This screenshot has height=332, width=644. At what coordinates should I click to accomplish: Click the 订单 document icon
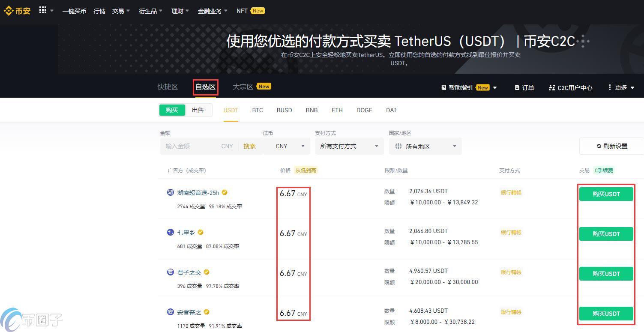pyautogui.click(x=517, y=87)
